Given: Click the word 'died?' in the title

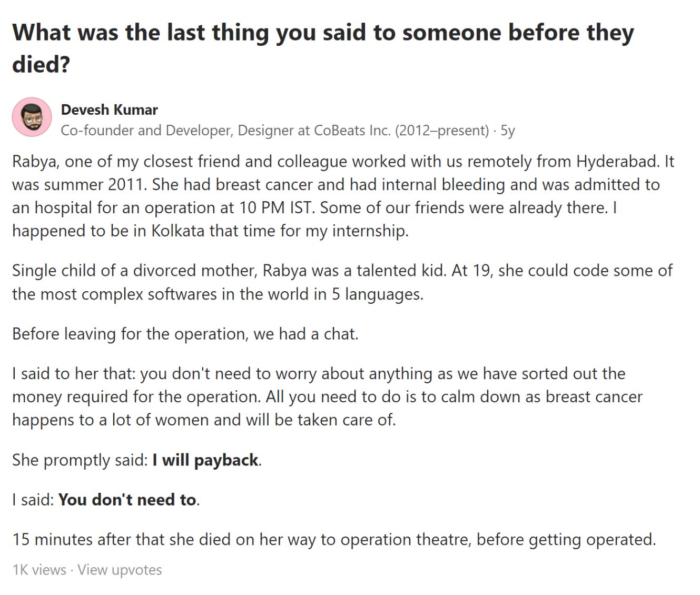Looking at the screenshot, I should [x=41, y=64].
